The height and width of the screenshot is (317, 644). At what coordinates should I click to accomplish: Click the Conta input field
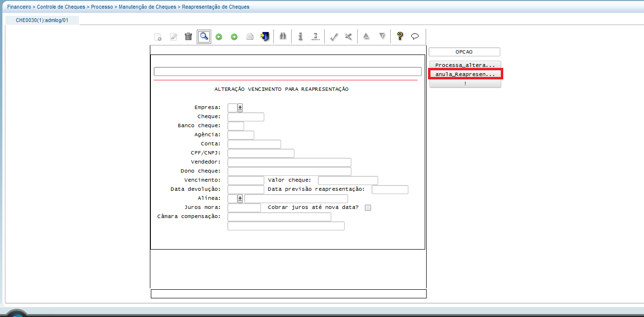(254, 144)
